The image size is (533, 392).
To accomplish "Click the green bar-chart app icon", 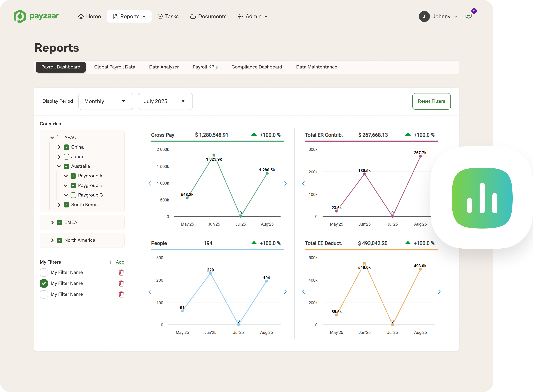I will (482, 198).
